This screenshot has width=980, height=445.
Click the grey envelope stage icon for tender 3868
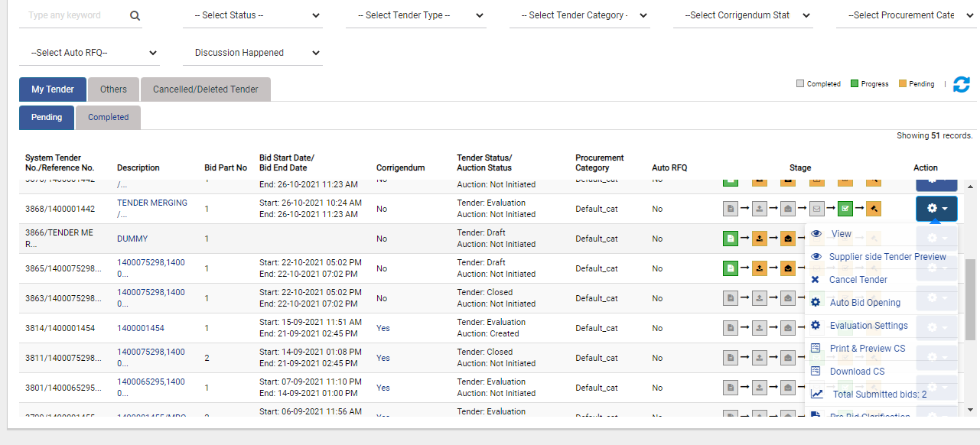click(816, 208)
